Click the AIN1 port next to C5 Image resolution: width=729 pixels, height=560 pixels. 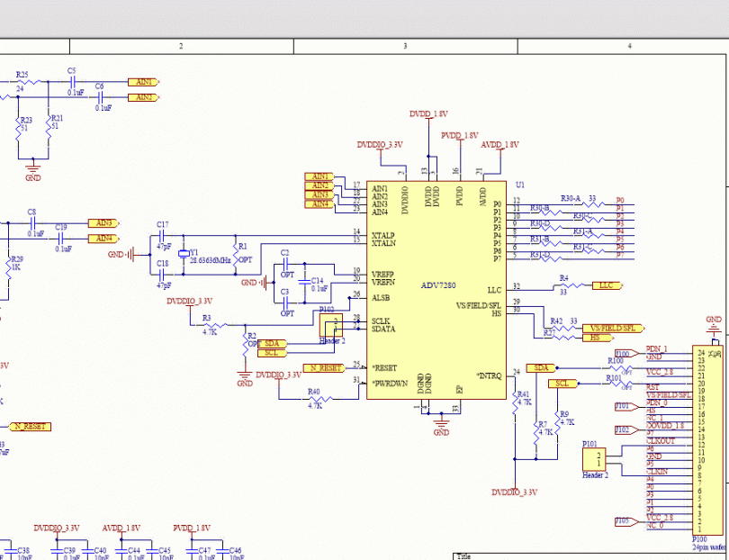[x=144, y=82]
